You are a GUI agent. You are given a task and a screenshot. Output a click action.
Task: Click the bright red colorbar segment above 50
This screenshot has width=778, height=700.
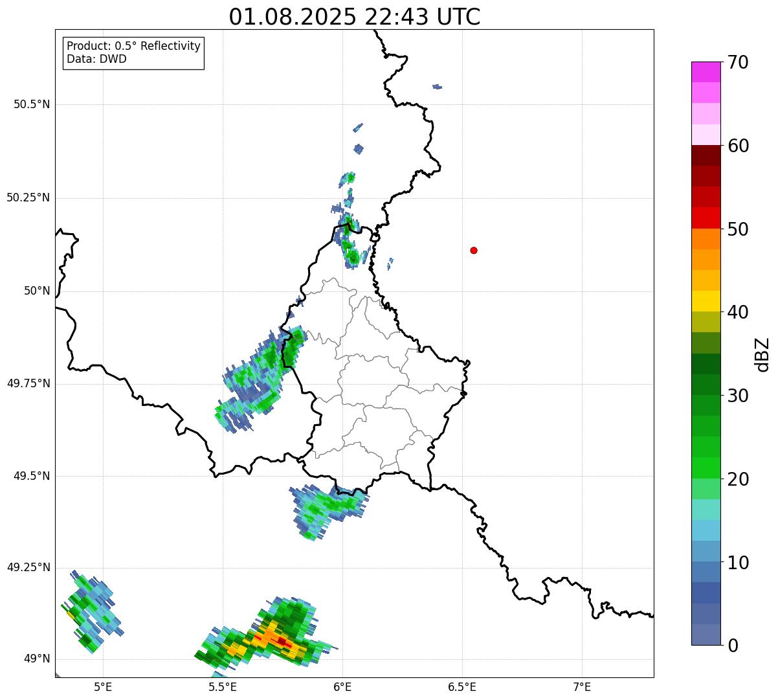pos(706,218)
